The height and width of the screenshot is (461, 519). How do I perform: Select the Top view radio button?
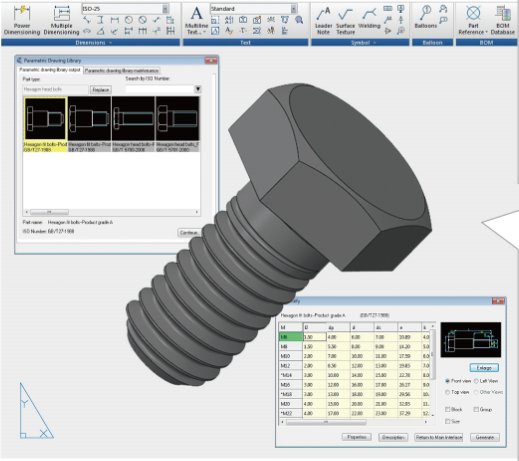(448, 392)
